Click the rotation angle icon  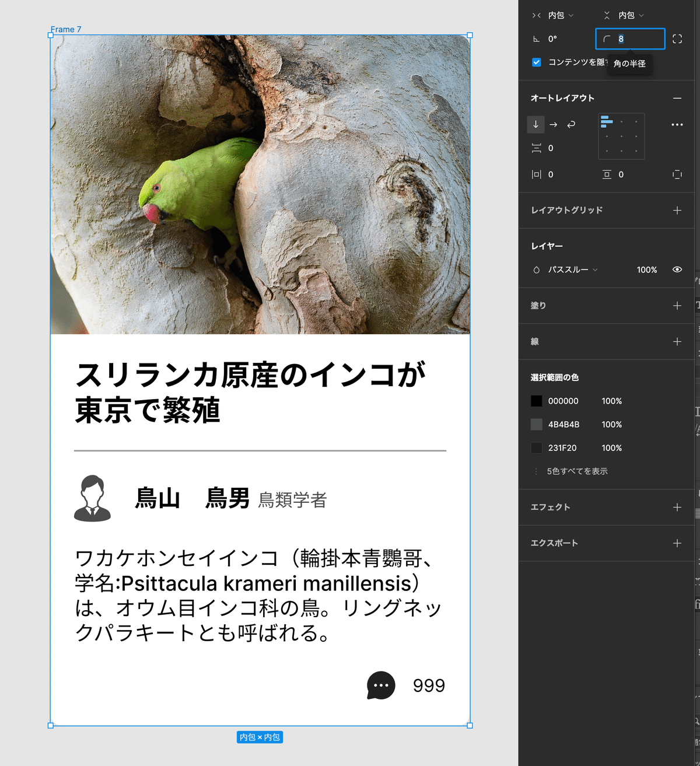pyautogui.click(x=536, y=39)
